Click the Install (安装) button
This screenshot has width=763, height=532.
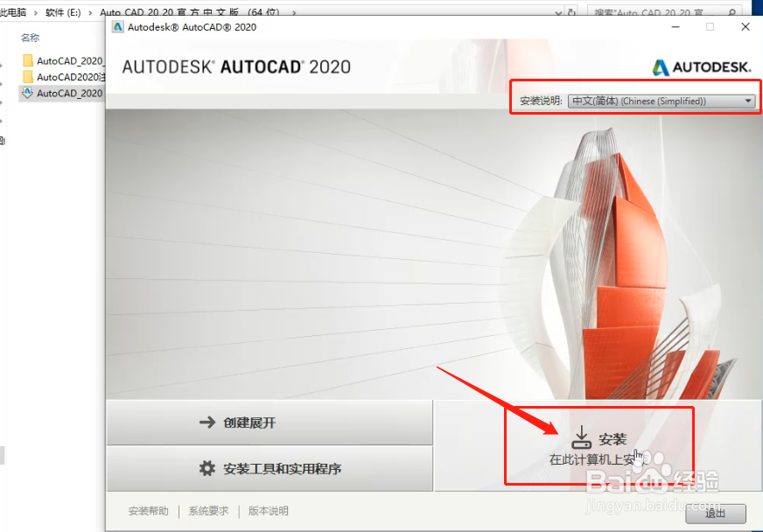[x=598, y=446]
